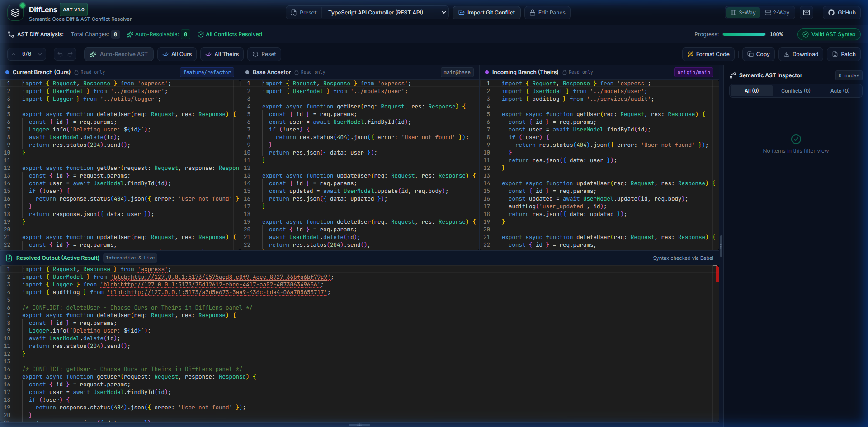The width and height of the screenshot is (868, 427).
Task: Click the bottom horizontal resize handle
Action: (x=359, y=425)
